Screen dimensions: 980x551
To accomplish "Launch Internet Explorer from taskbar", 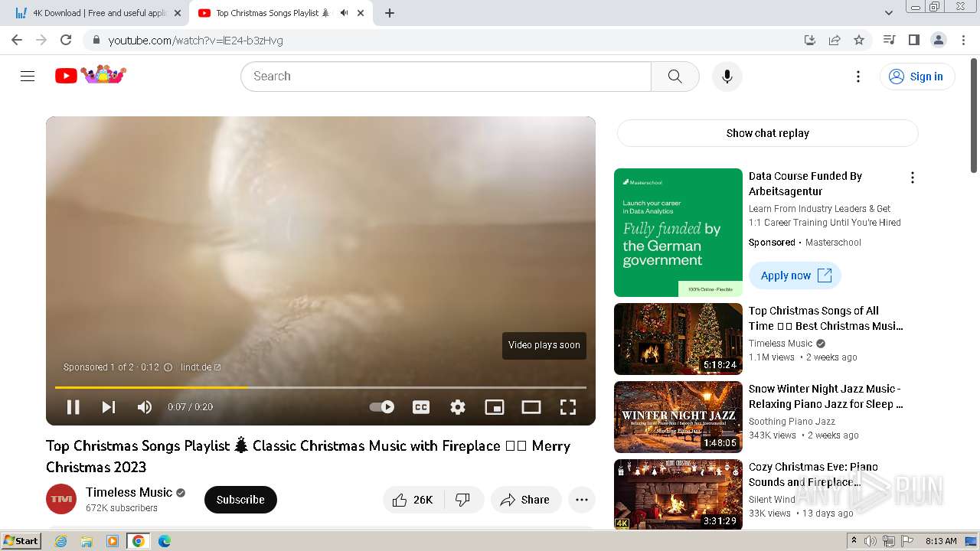I will point(60,541).
